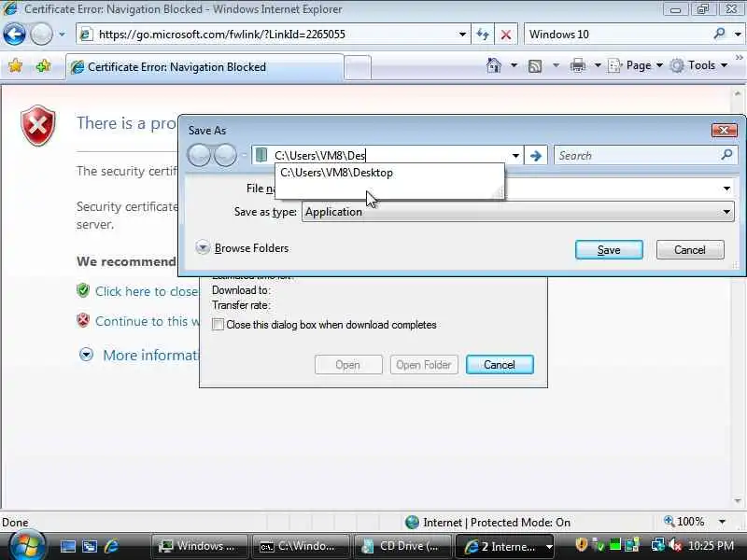Close the Save As dialog
The width and height of the screenshot is (747, 560).
tap(725, 130)
